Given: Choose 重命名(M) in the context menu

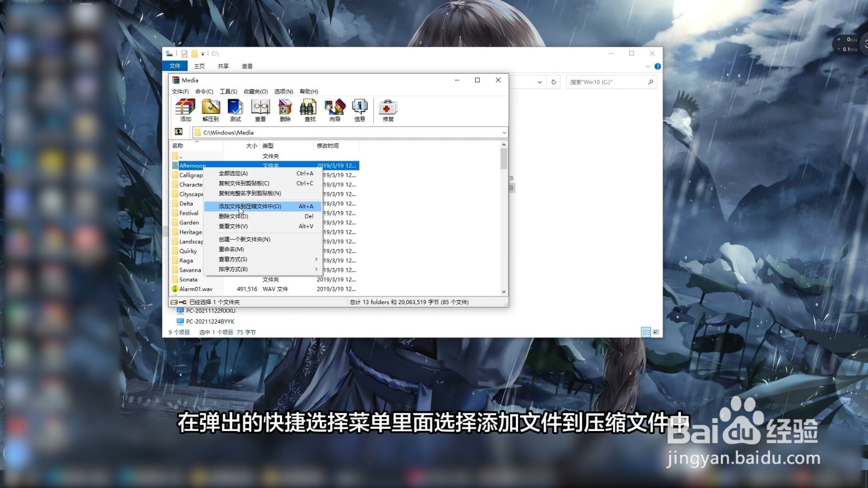Looking at the screenshot, I should coord(263,249).
